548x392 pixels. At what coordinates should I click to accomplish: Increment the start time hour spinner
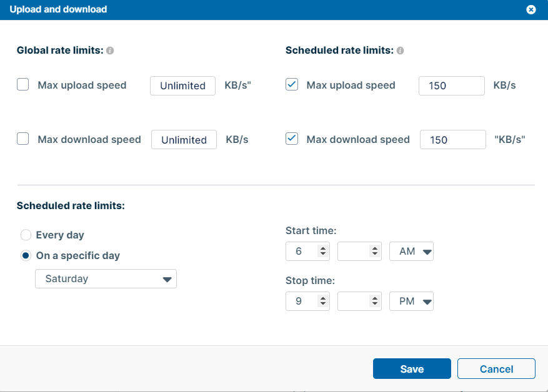pyautogui.click(x=324, y=248)
